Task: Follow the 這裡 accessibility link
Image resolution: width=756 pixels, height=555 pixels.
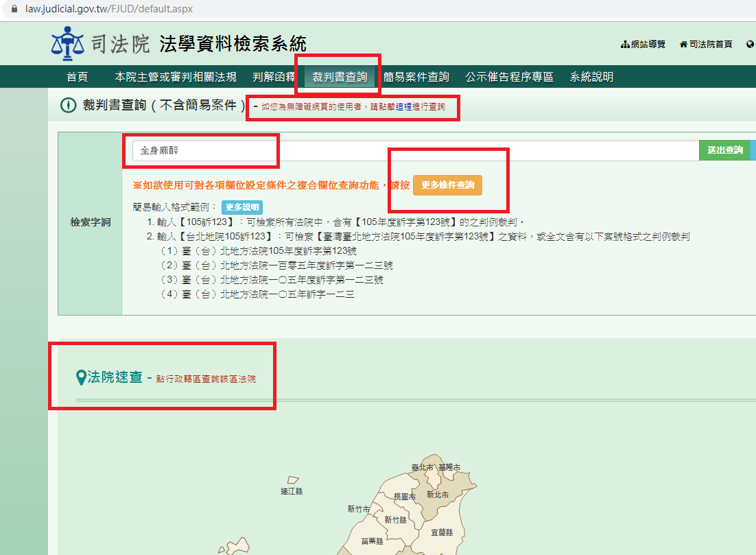Action: coord(403,106)
